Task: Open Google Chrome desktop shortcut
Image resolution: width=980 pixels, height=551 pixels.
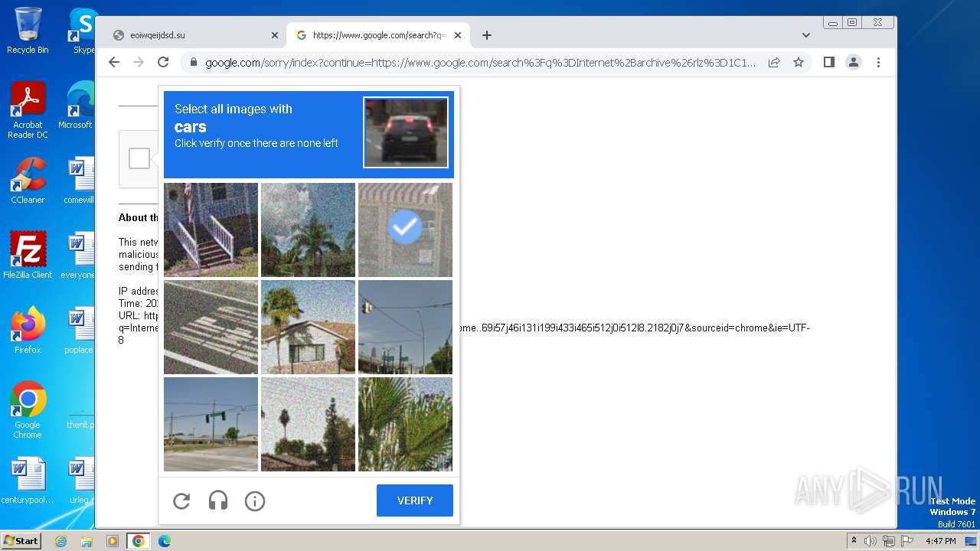Action: click(28, 410)
